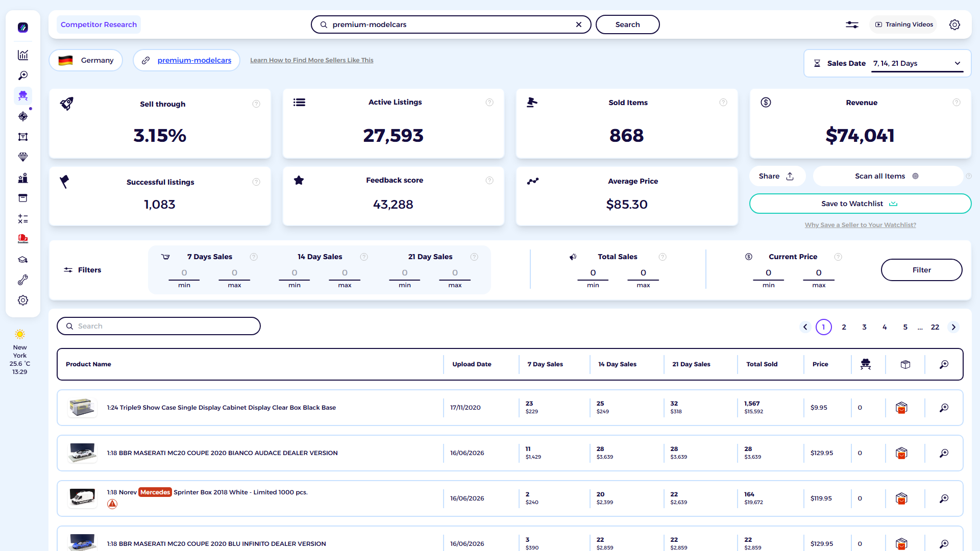Click the New York weather widget
980x551 pixels.
pyautogui.click(x=20, y=353)
